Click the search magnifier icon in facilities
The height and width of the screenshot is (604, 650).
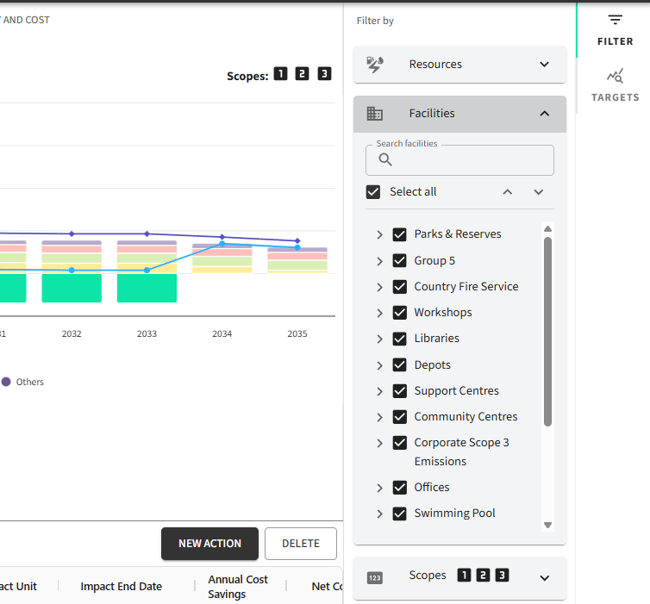pos(385,160)
